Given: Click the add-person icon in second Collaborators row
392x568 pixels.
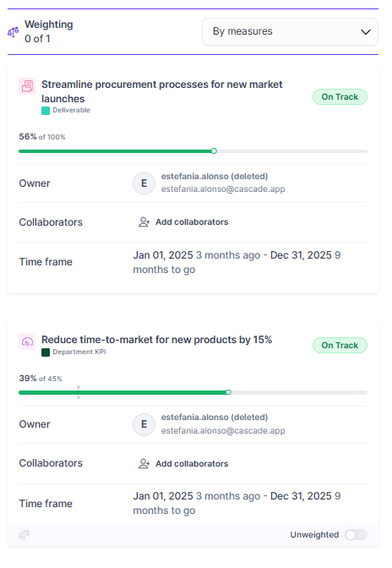Looking at the screenshot, I should [x=144, y=464].
